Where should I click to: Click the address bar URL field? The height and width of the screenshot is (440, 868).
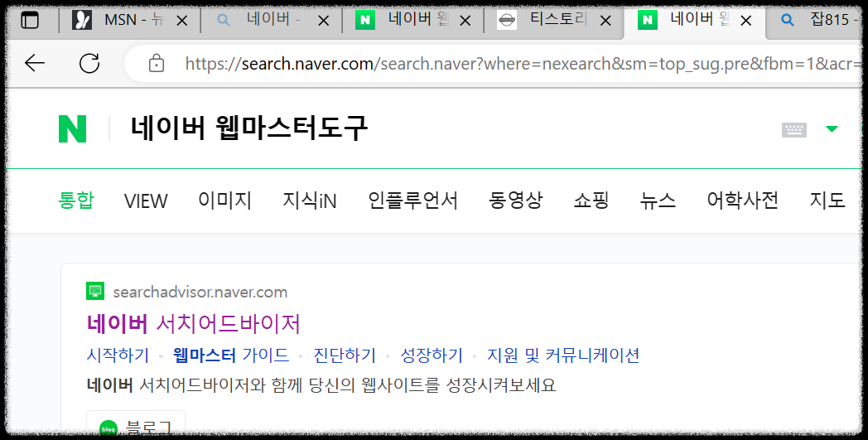(x=493, y=64)
